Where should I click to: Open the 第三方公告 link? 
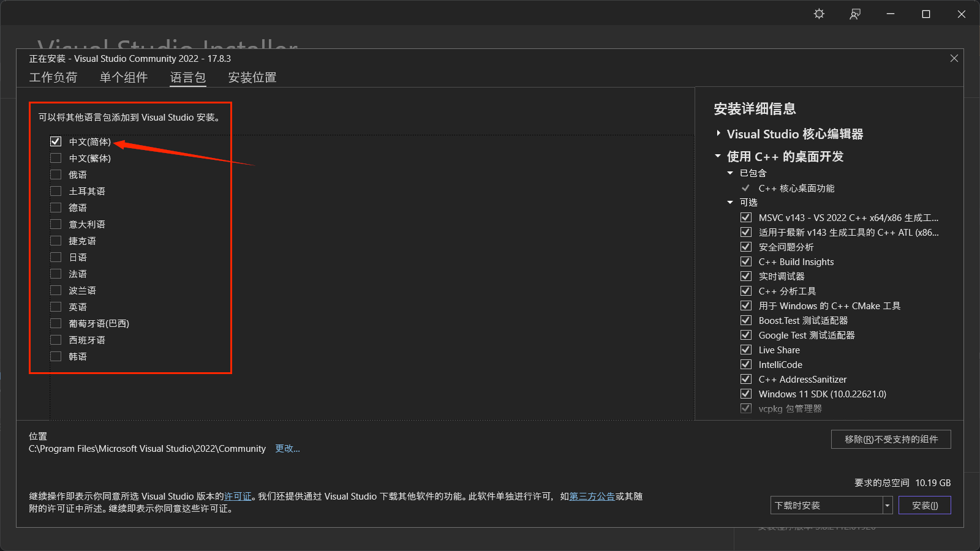point(592,497)
